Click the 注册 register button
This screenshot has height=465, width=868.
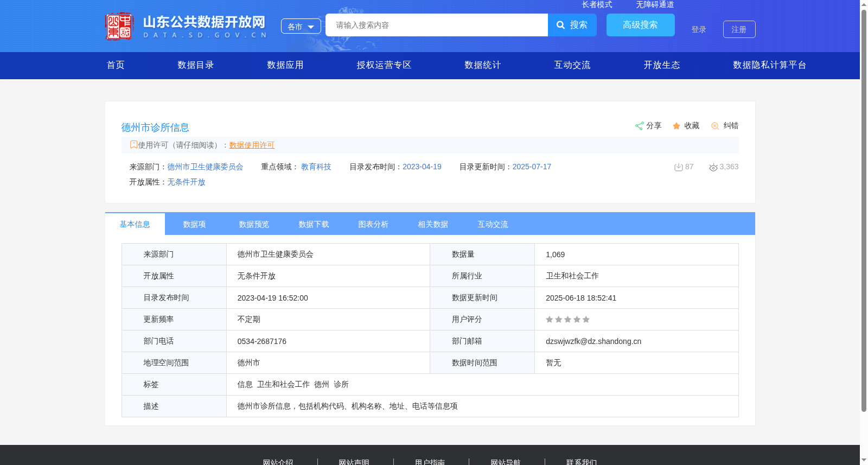click(x=739, y=29)
